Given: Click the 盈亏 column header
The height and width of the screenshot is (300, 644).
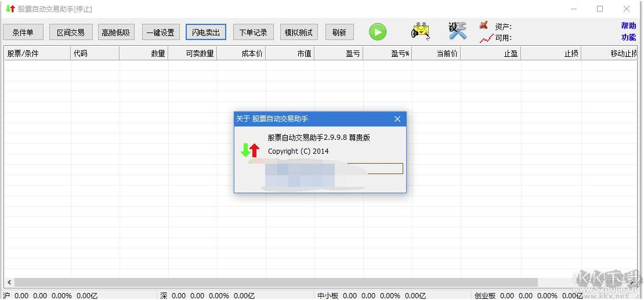Looking at the screenshot, I should point(338,53).
